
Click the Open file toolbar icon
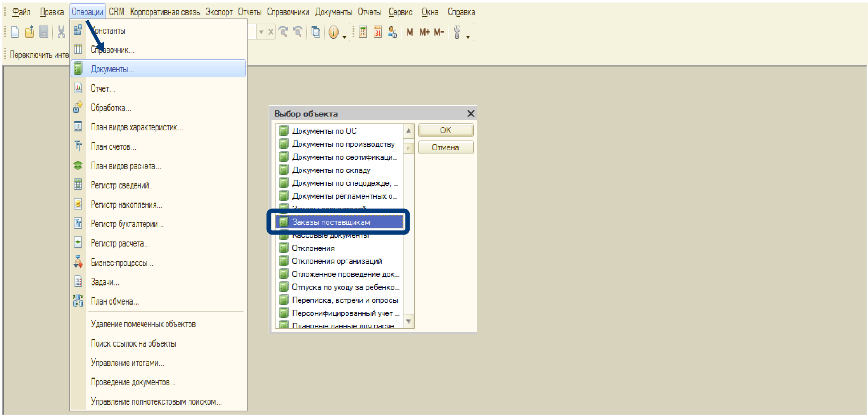[29, 32]
